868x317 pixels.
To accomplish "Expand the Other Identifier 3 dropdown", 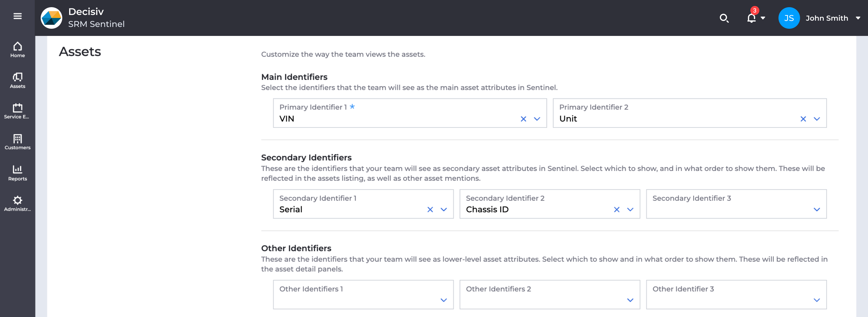I will (x=817, y=299).
